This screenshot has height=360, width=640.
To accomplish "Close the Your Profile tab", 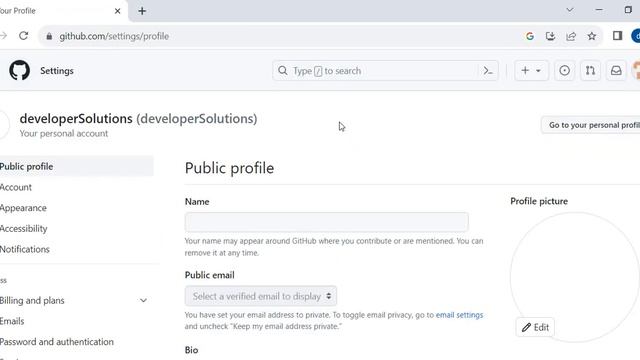I will tap(118, 11).
